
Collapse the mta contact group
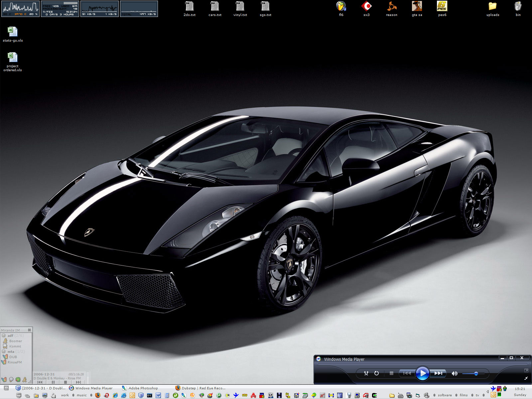pos(4,351)
